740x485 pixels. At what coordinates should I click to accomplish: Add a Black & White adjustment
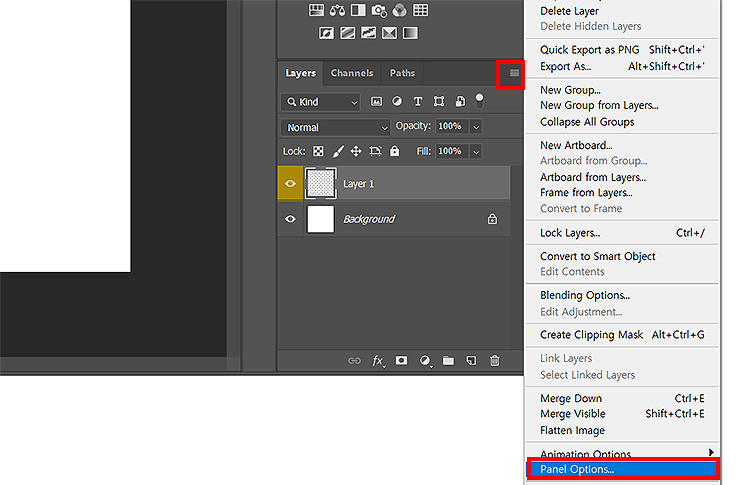coord(358,10)
